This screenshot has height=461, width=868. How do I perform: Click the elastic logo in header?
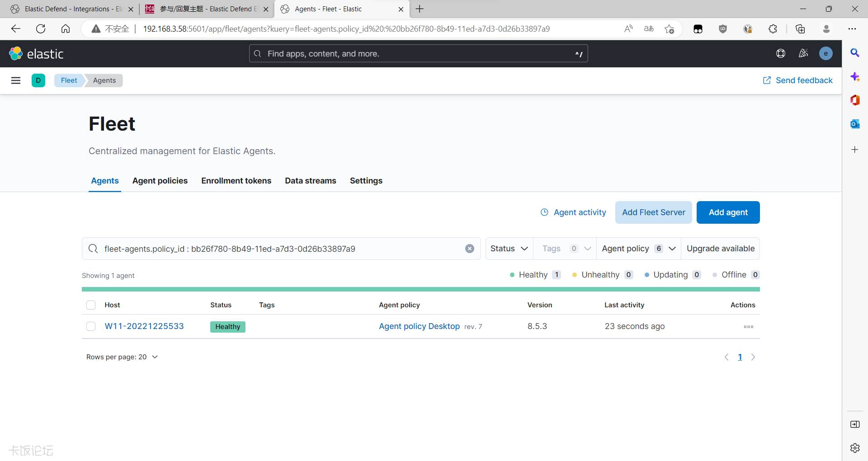point(37,54)
